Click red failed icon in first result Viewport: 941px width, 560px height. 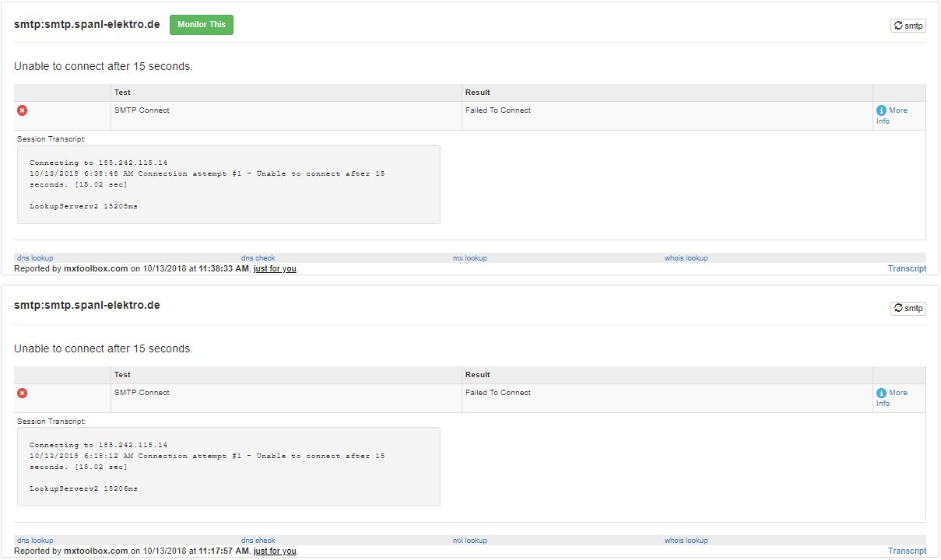point(23,110)
